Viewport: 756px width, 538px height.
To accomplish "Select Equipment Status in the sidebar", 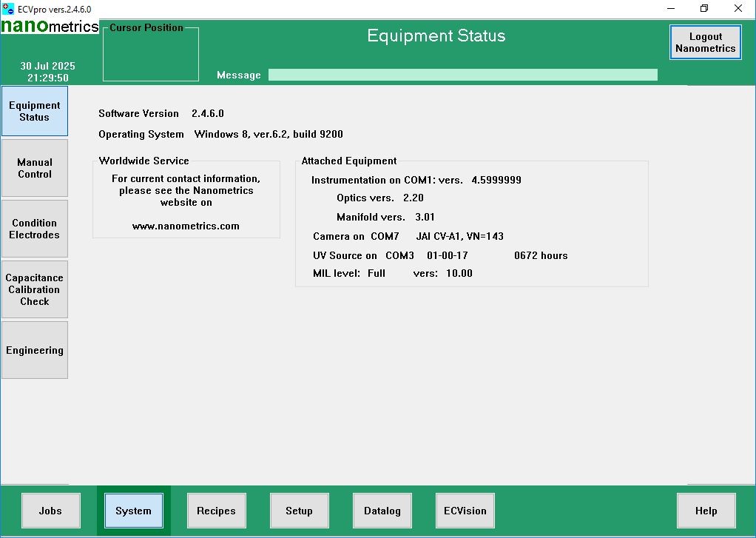I will 34,110.
